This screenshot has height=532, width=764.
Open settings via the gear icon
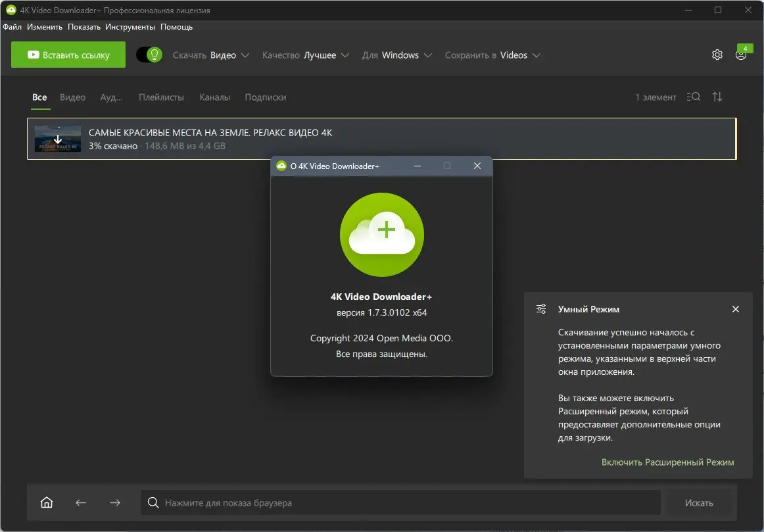[717, 55]
